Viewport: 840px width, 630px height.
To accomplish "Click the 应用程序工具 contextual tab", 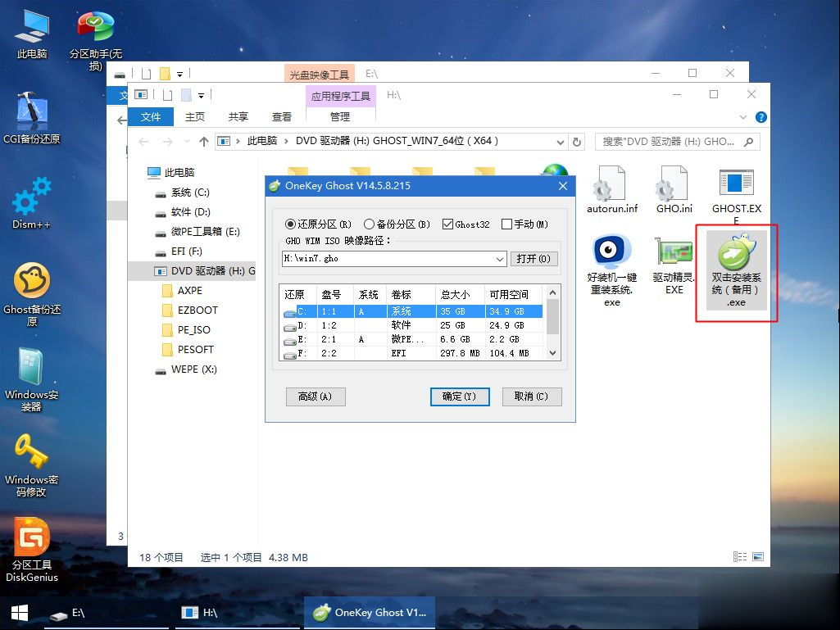I will coord(341,97).
